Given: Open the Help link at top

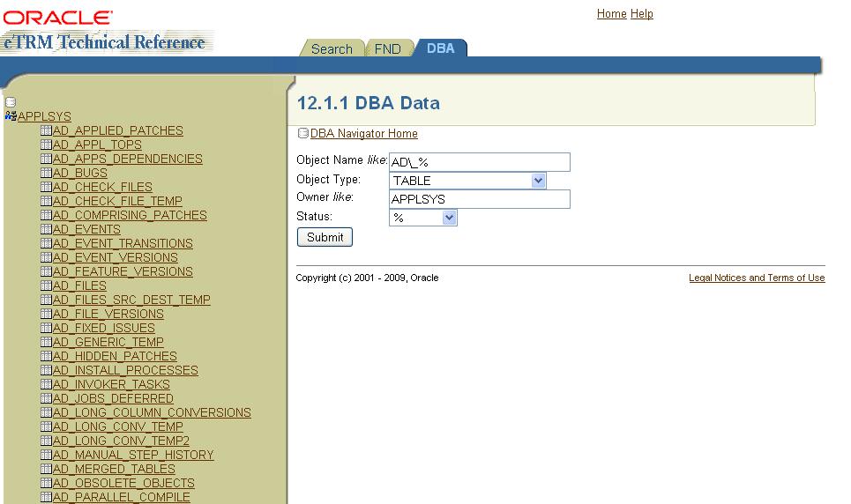Looking at the screenshot, I should click(x=641, y=13).
